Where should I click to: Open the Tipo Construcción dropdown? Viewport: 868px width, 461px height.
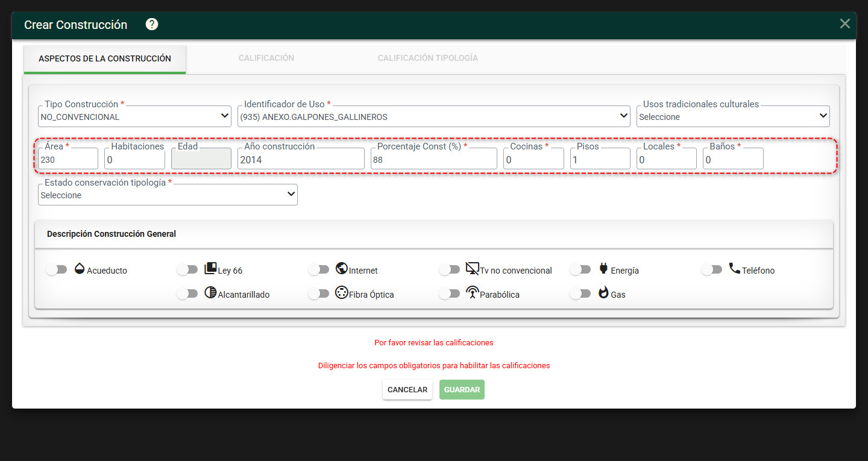pos(134,116)
